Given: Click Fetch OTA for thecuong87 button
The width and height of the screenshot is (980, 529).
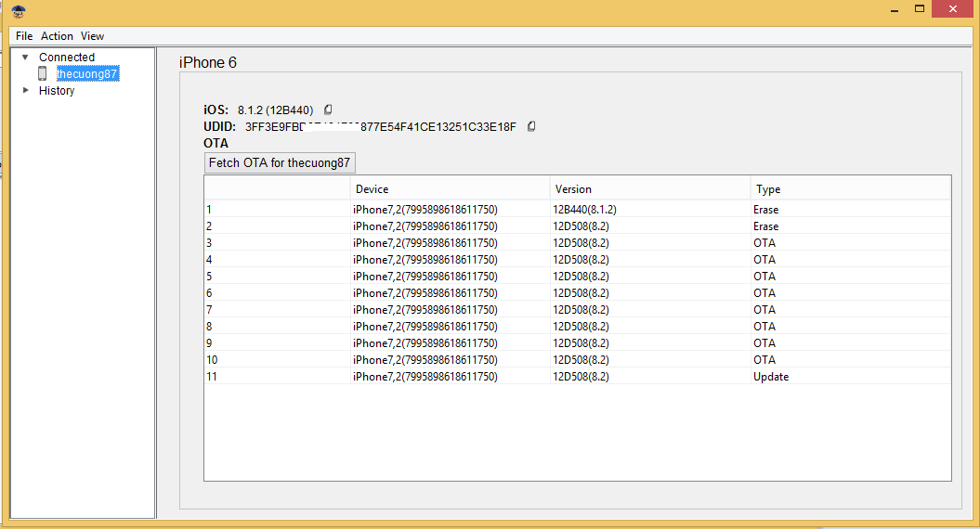Looking at the screenshot, I should tap(280, 163).
